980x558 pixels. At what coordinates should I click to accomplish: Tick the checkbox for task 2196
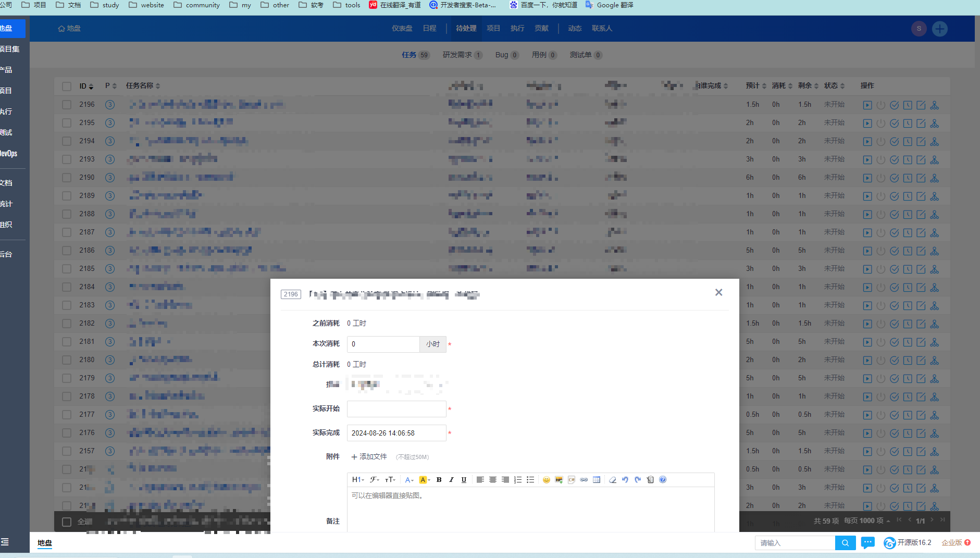click(x=67, y=105)
